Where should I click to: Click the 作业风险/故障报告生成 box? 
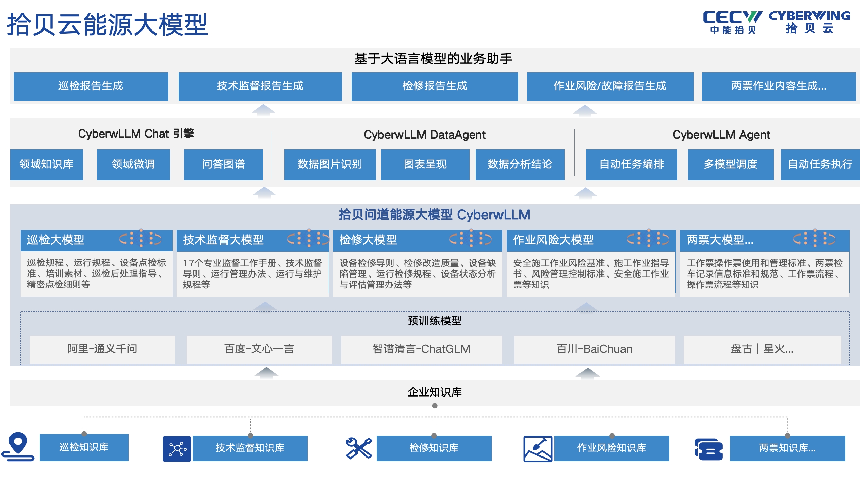tap(610, 86)
